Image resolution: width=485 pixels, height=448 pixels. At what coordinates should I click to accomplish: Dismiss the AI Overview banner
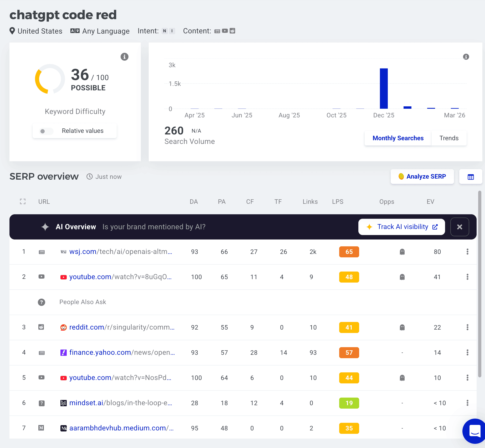point(460,227)
